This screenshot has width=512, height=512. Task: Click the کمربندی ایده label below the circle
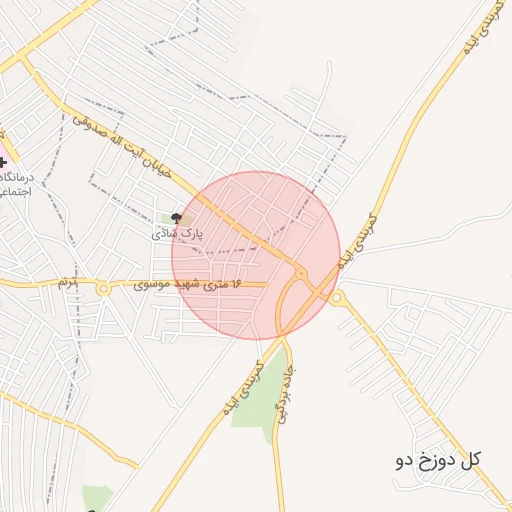(243, 388)
